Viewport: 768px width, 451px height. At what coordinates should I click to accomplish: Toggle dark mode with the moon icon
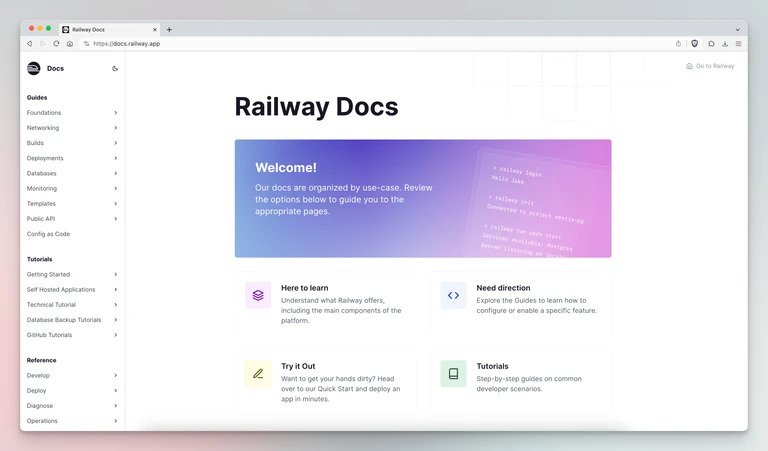[115, 69]
